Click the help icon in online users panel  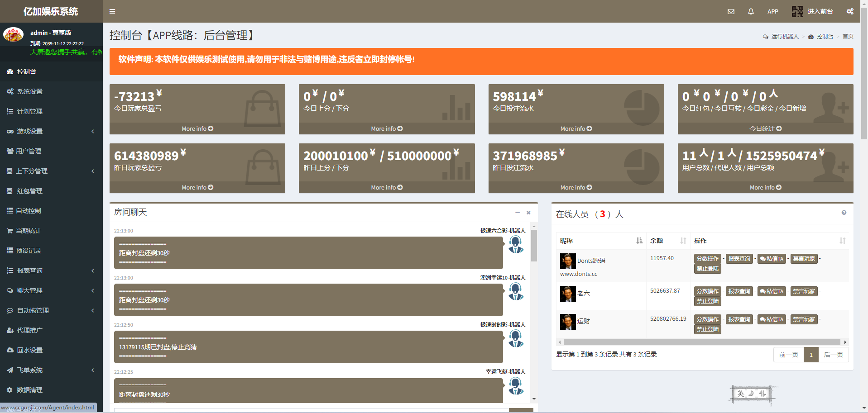tap(844, 213)
